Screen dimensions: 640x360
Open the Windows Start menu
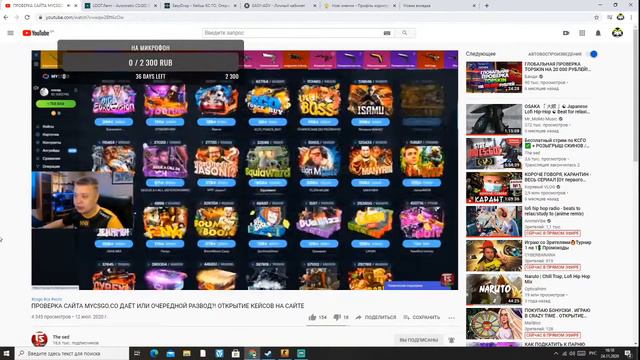(7, 353)
